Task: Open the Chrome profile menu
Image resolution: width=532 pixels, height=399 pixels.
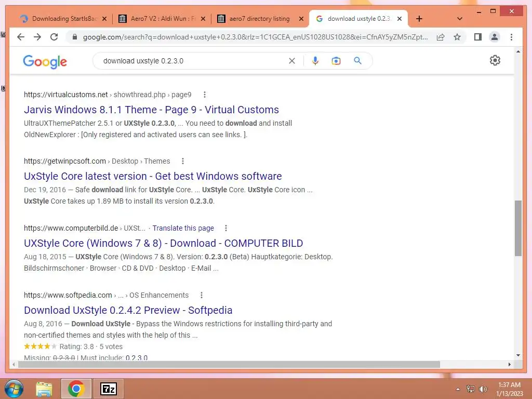Action: [495, 37]
